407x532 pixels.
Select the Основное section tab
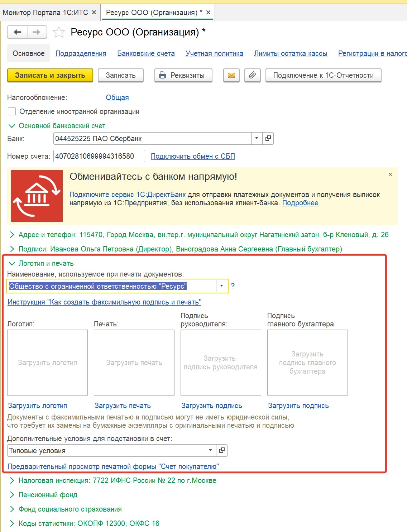click(x=29, y=53)
